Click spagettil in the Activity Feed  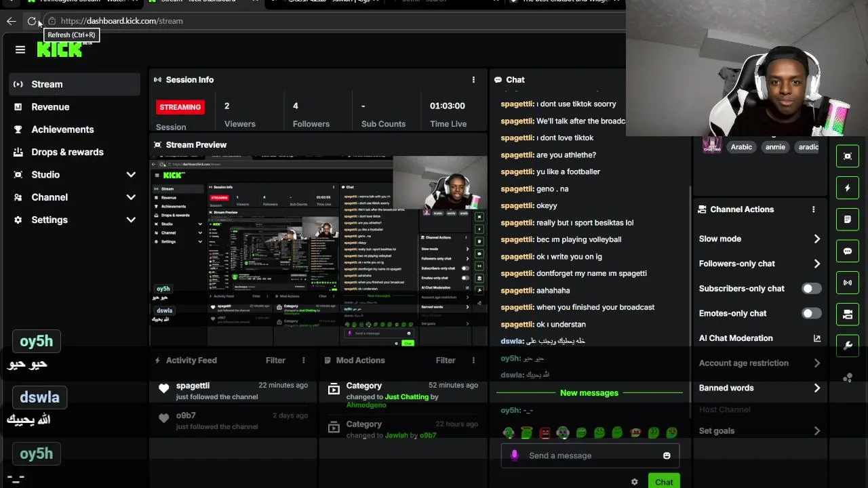tap(193, 385)
